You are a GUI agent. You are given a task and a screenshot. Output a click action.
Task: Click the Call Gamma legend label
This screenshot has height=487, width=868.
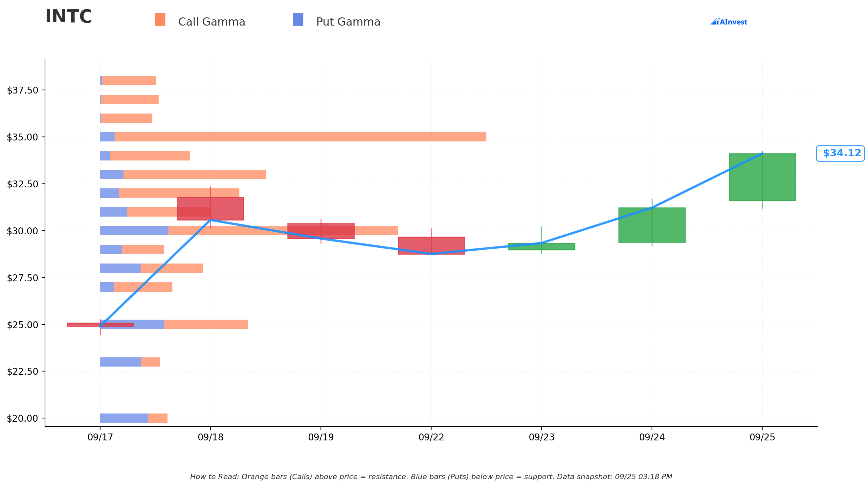pos(211,22)
